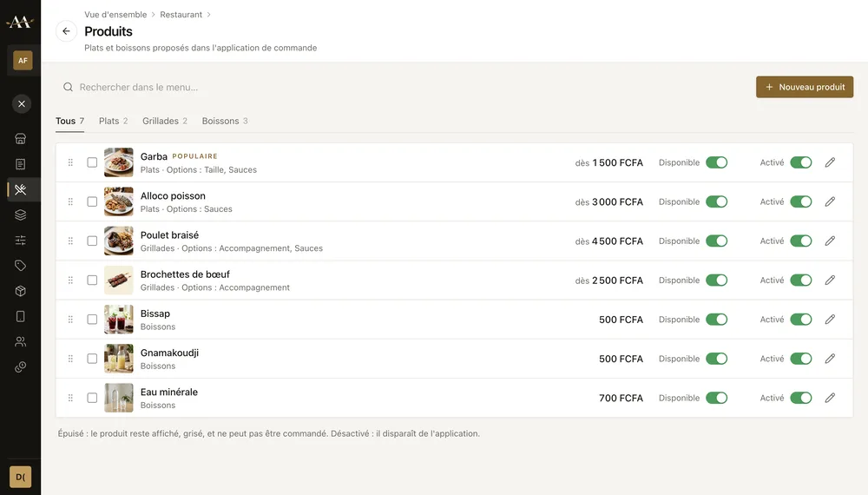Check the Poulet braisé row checkbox
This screenshot has height=495, width=868.
(92, 241)
